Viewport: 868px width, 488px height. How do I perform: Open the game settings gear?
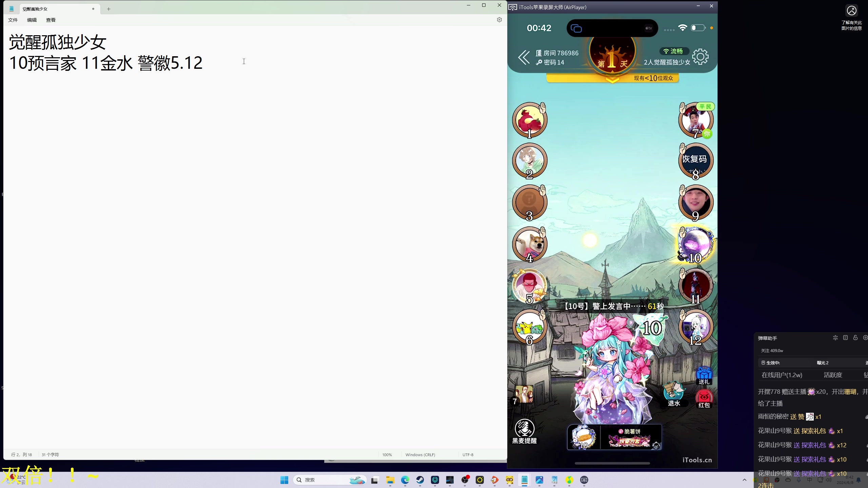(701, 57)
